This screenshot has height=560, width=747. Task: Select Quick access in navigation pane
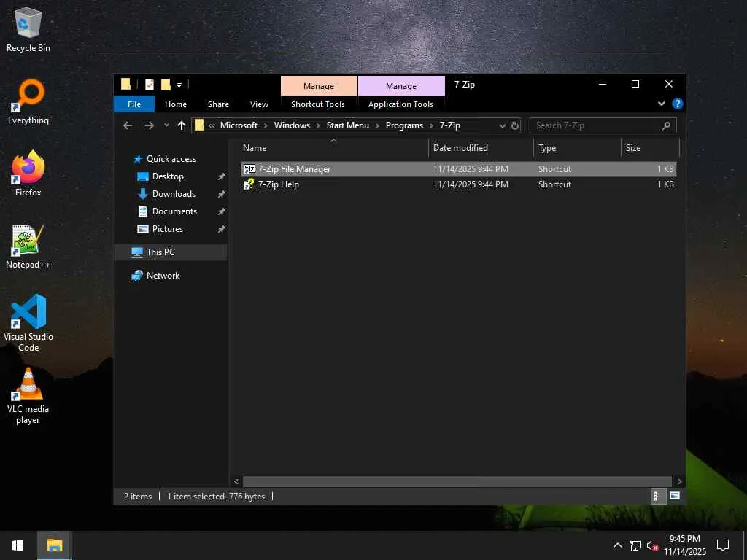click(171, 159)
